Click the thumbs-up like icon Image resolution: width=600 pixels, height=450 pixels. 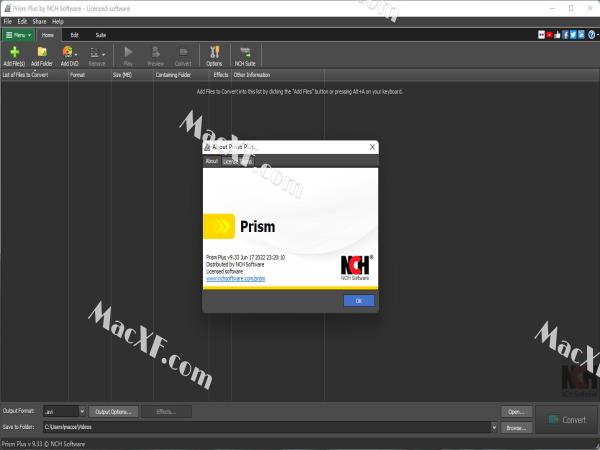557,35
